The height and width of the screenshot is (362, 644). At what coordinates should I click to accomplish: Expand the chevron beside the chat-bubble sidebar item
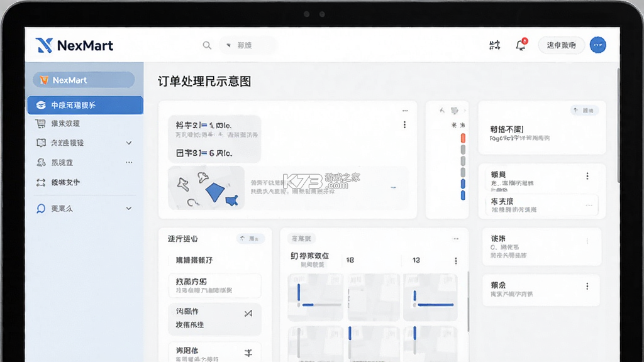(129, 209)
